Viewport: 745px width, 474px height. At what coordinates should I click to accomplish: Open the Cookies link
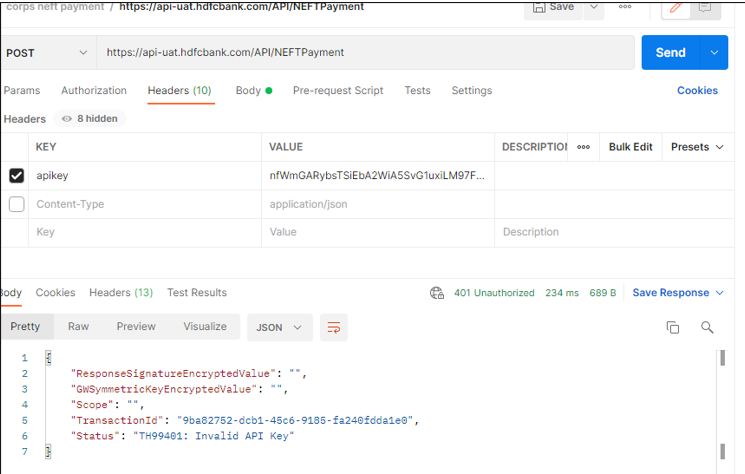[x=697, y=90]
